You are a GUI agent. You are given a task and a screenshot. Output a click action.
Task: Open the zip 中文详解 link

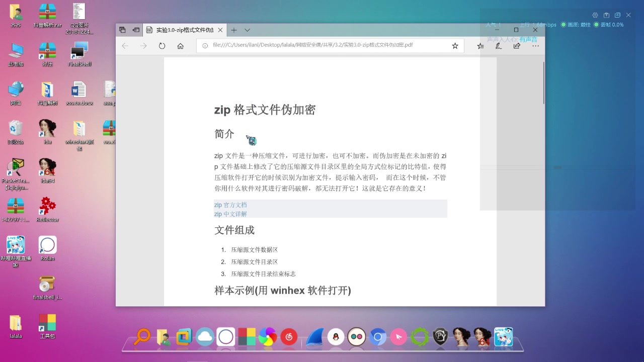pos(230,214)
